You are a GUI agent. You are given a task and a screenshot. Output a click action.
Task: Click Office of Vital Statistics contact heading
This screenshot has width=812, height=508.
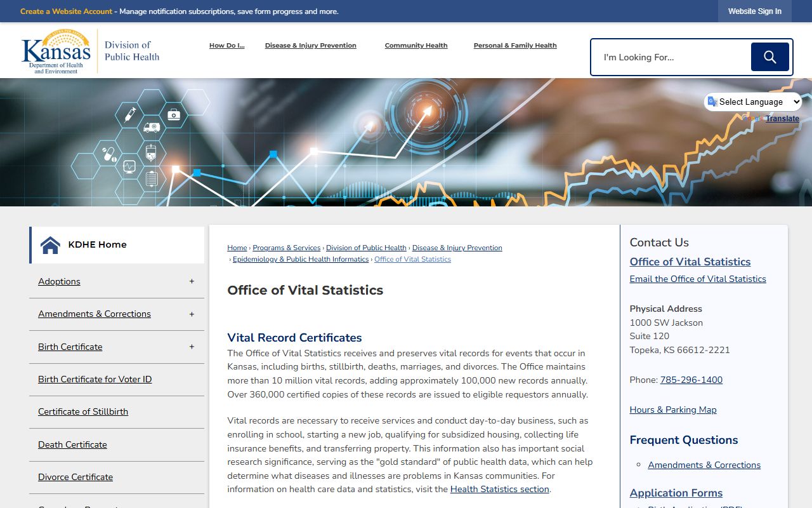(x=690, y=262)
